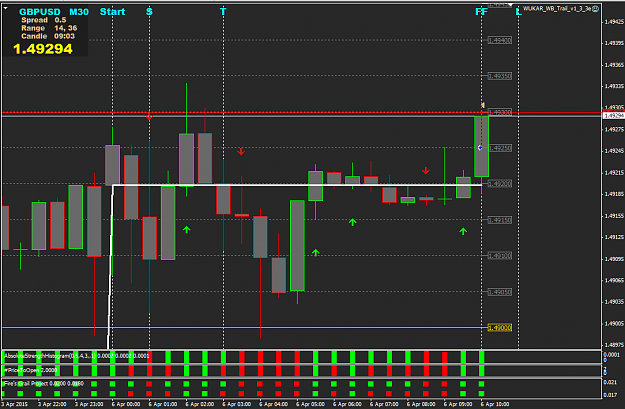Click the Candle 09:03 countdown
The height and width of the screenshot is (409, 625).
(48, 36)
